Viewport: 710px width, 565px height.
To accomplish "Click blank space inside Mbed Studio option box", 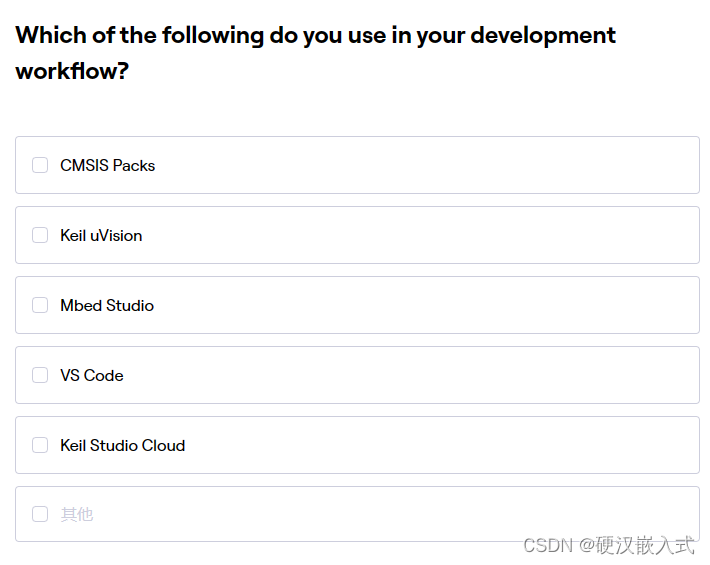I will pos(450,305).
